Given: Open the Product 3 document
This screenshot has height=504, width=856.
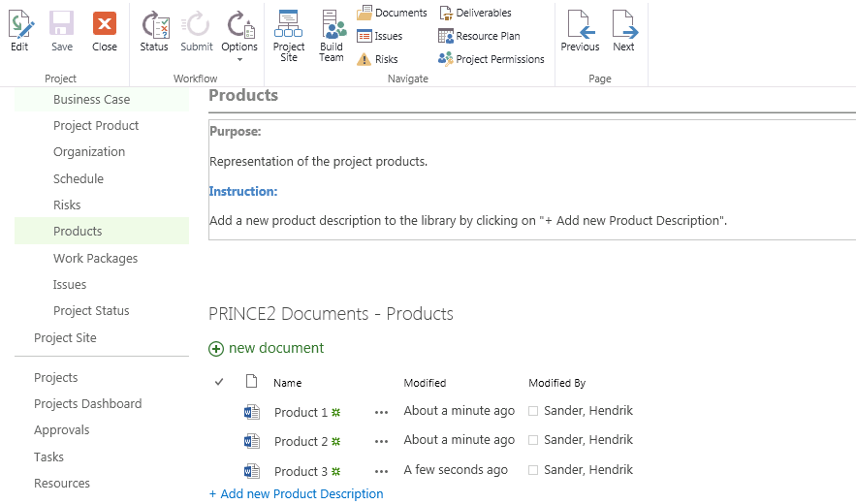Looking at the screenshot, I should coord(301,471).
